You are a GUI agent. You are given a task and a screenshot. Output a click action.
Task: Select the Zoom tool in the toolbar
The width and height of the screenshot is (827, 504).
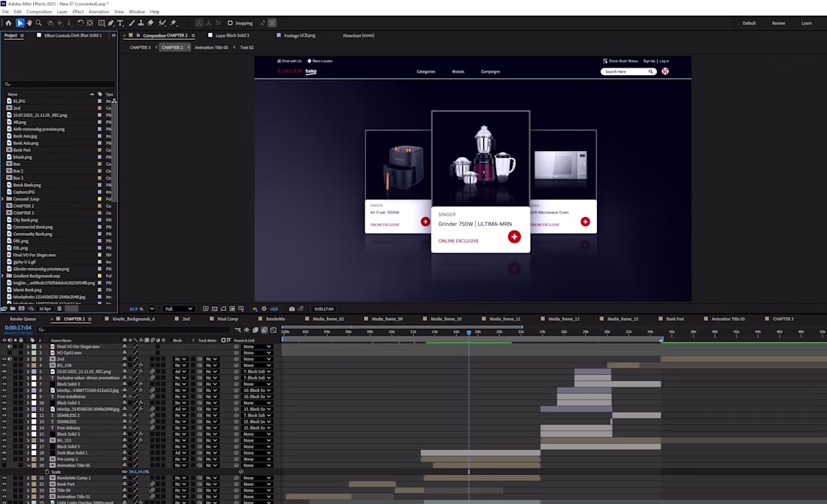[x=39, y=23]
